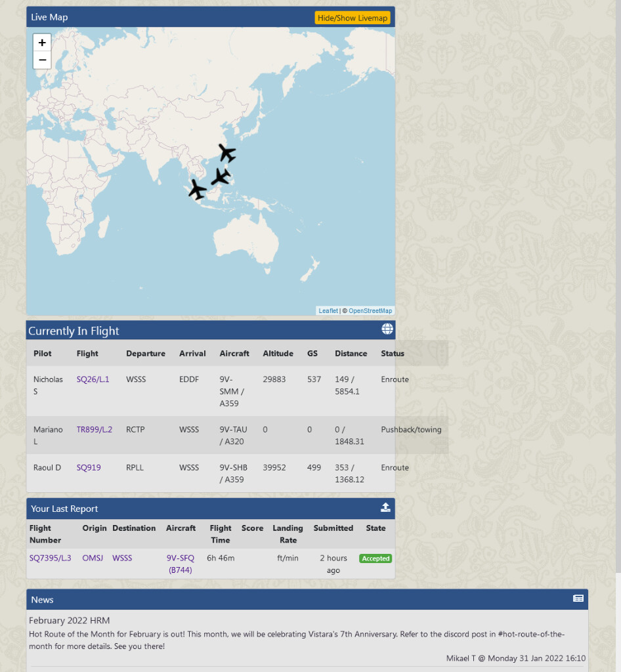Click the page's vertical scrollbar
The image size is (621, 672).
617,328
